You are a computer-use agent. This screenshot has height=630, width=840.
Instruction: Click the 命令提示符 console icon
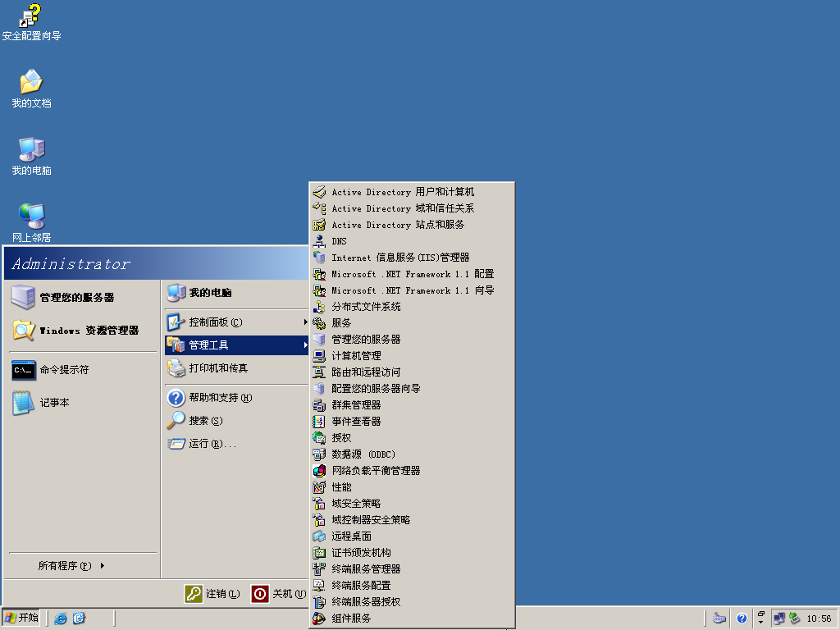24,370
